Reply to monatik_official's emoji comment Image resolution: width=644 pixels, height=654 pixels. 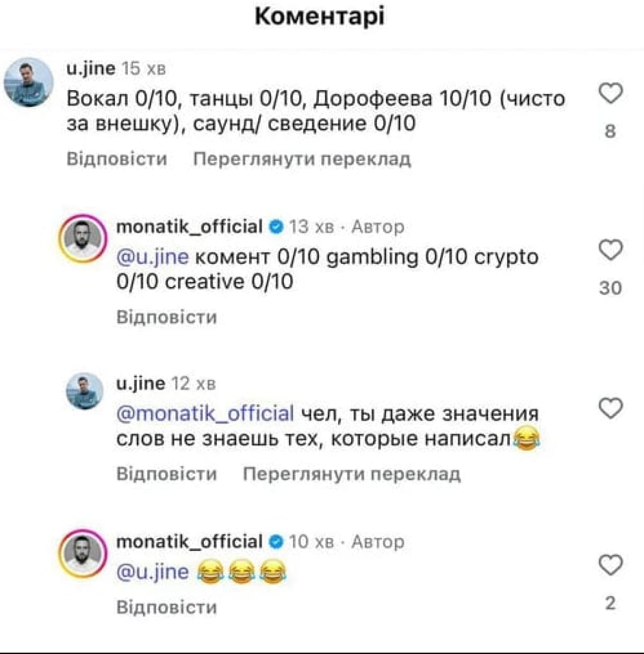[x=166, y=607]
